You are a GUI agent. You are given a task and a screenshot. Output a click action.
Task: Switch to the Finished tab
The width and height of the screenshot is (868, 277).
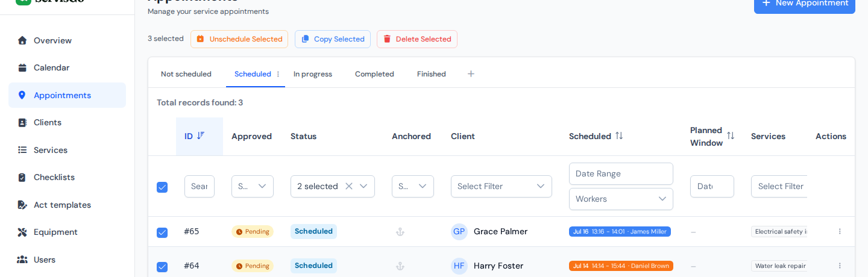[432, 74]
